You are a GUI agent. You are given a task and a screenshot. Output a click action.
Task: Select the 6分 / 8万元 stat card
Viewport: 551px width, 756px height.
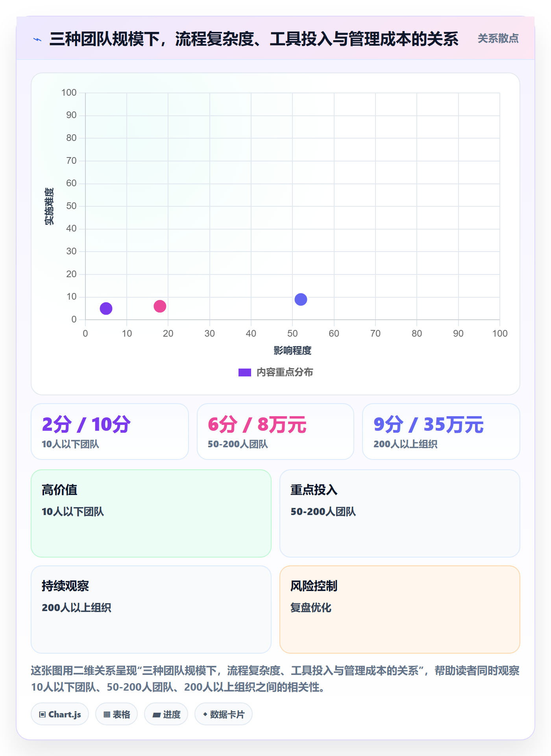275,432
